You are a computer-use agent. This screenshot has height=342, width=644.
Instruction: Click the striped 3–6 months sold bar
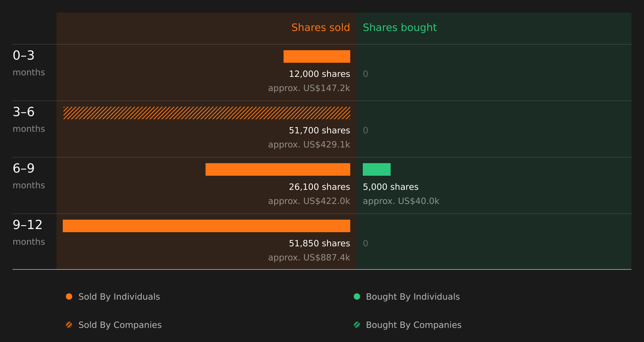pos(207,113)
